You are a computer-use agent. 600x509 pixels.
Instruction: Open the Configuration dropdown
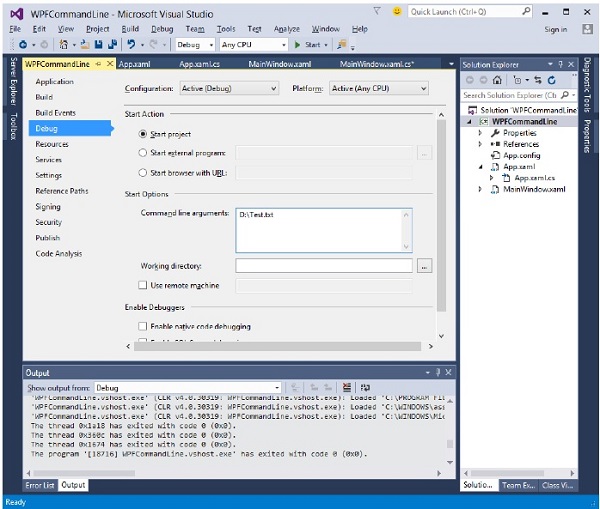(228, 88)
